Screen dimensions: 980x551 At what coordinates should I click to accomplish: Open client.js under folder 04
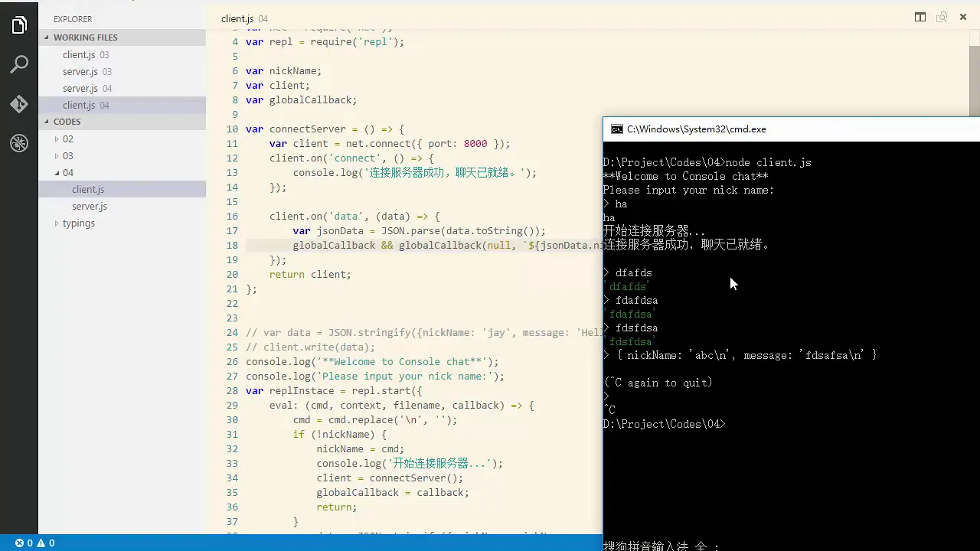point(122,190)
